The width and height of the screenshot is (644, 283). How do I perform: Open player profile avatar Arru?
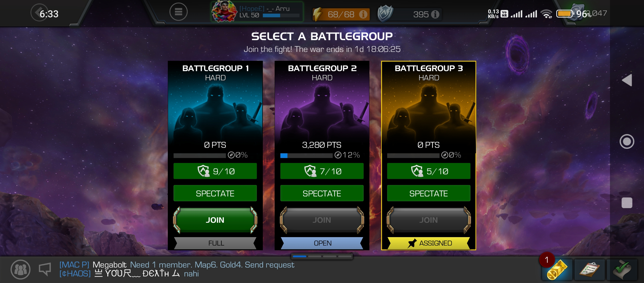tap(224, 11)
